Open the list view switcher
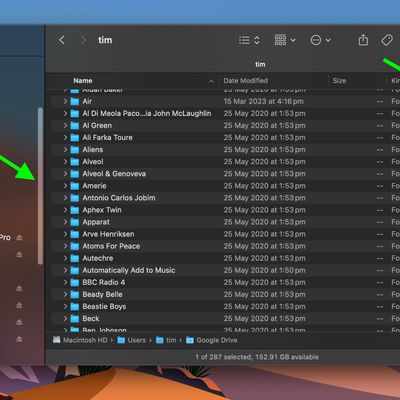The height and width of the screenshot is (400, 400). pyautogui.click(x=249, y=40)
